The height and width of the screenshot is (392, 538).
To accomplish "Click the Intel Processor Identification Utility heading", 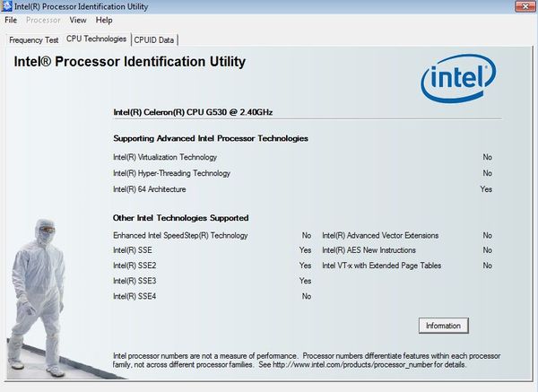I will click(x=130, y=62).
